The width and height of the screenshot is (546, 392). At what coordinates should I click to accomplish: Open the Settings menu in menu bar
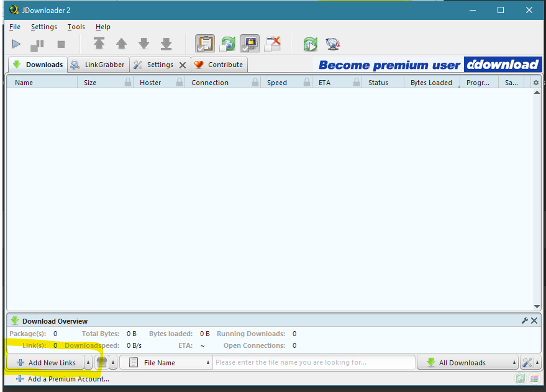click(44, 27)
